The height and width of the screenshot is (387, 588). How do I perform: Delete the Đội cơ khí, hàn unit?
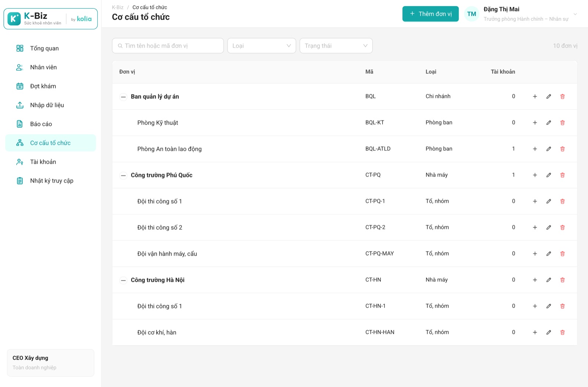tap(562, 332)
